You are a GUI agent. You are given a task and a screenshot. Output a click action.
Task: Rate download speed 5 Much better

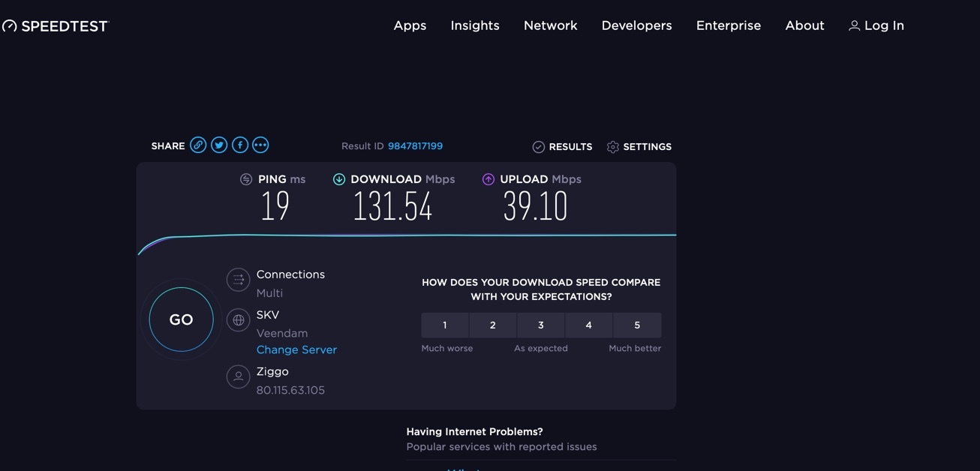[637, 325]
